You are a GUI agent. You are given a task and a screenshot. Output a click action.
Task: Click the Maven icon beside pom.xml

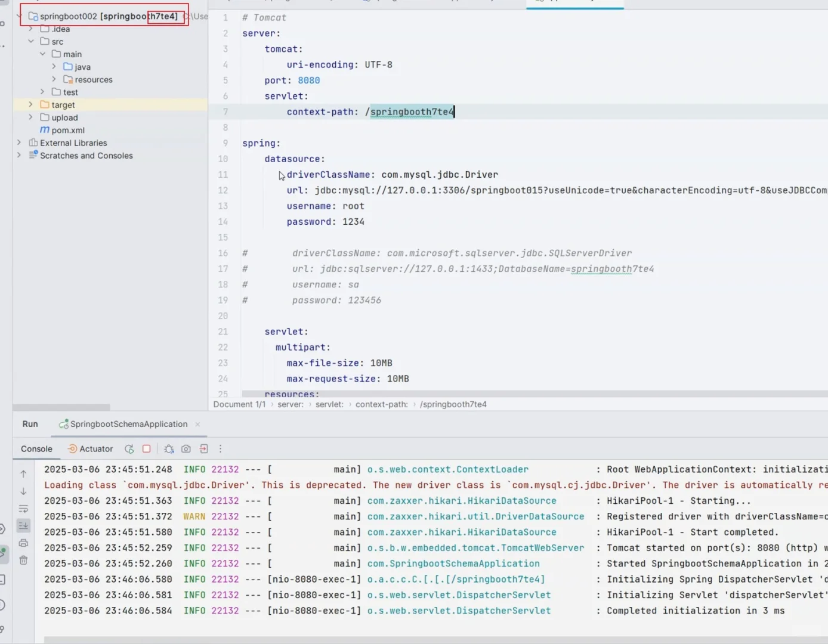[x=45, y=130]
